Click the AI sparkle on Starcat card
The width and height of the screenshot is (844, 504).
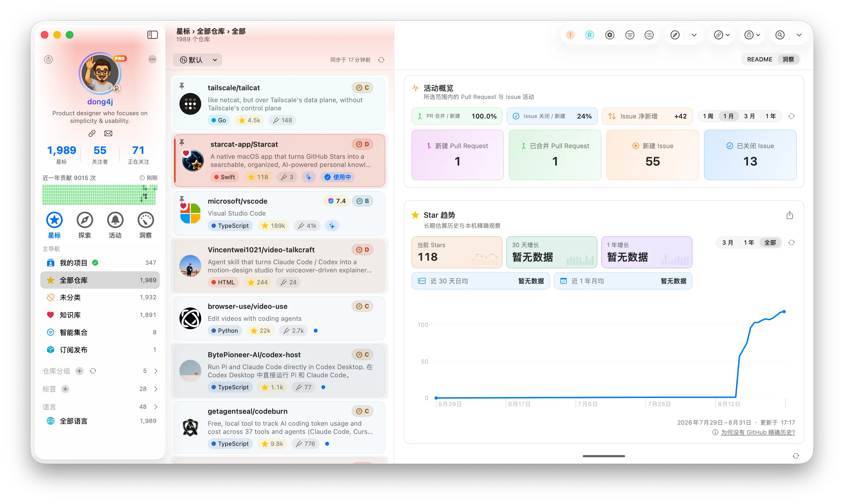click(x=308, y=177)
